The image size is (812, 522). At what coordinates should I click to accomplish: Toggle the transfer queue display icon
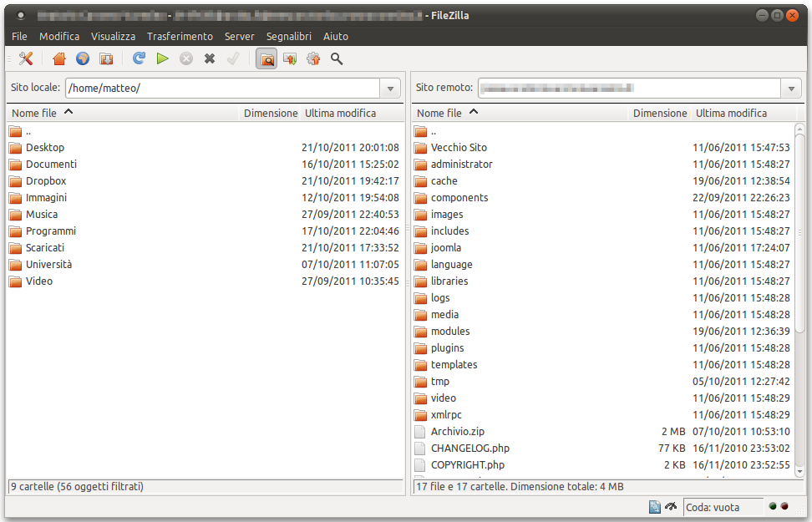[106, 58]
